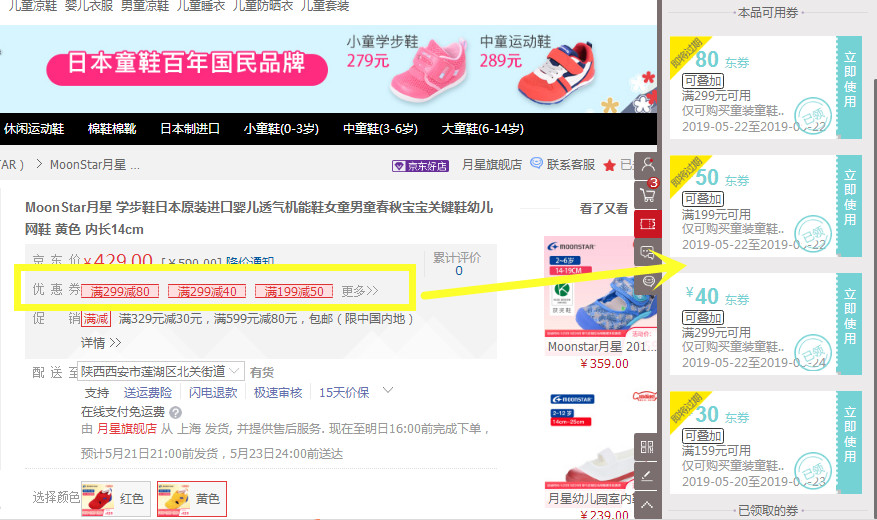Click the 满199减50 coupon tag
Viewport: 877px width, 520px height.
pos(294,291)
